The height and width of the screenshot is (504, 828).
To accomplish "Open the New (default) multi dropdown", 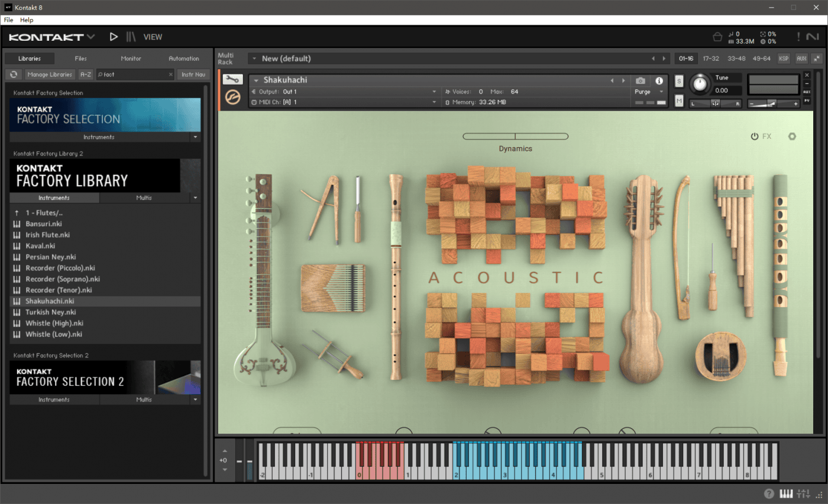I will [254, 58].
